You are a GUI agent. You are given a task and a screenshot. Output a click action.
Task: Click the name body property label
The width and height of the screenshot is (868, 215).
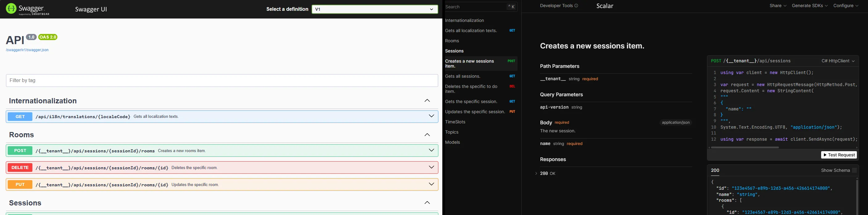tap(545, 143)
